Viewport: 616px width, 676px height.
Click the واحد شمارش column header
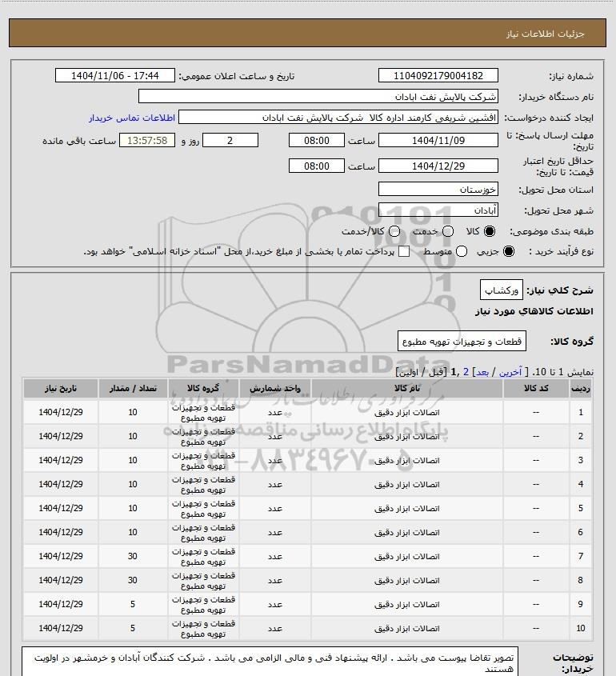pos(275,389)
